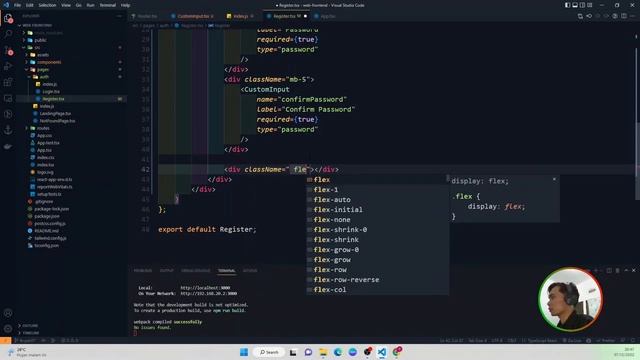
Task: Select flex-row-reverse suggestion
Action: pos(378,280)
